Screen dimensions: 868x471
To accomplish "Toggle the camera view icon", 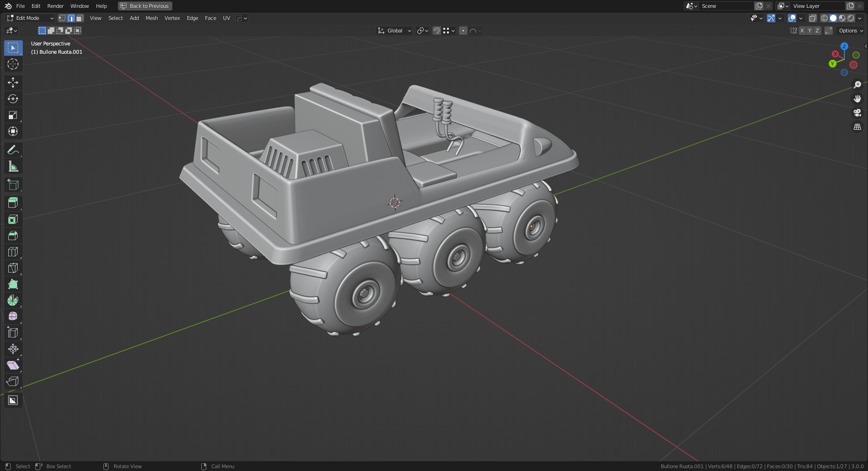I will [x=857, y=113].
